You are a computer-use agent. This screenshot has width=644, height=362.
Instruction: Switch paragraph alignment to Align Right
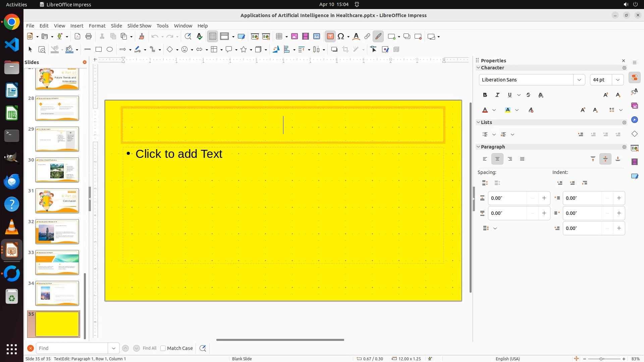pos(510,159)
